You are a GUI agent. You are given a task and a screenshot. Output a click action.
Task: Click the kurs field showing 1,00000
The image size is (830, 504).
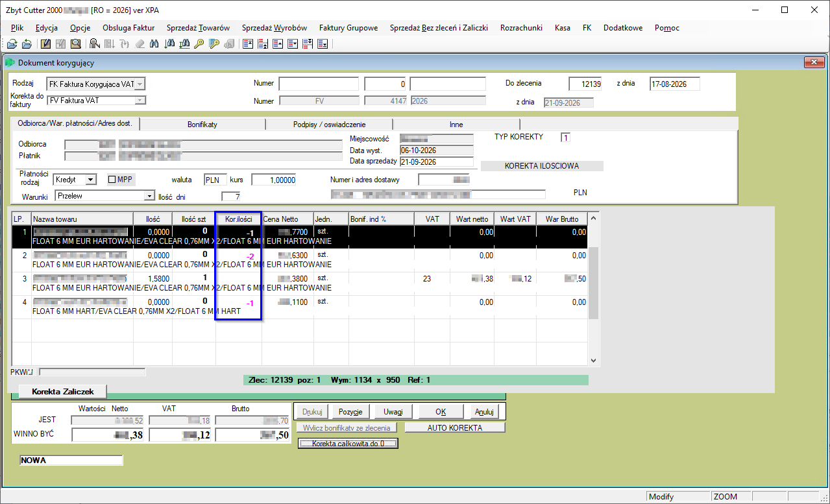tap(274, 180)
